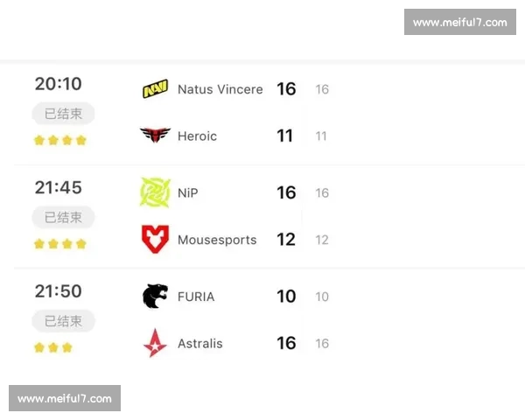Click the Mousesports team logo

pyautogui.click(x=155, y=239)
